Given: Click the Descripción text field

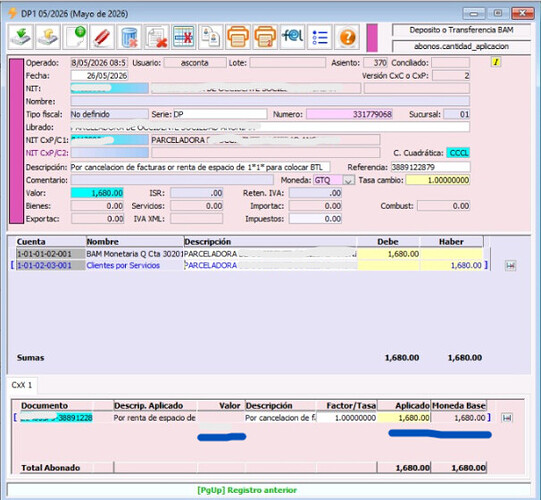Looking at the screenshot, I should point(200,167).
